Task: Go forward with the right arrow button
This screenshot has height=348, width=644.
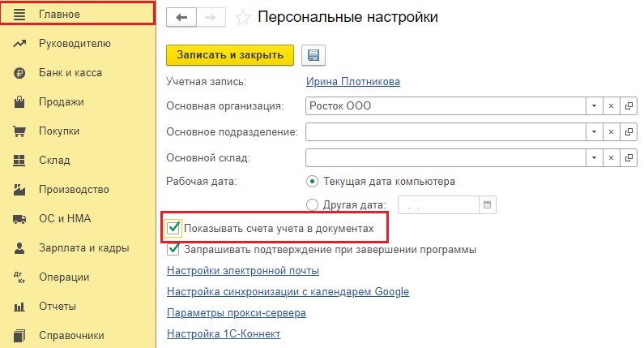Action: (211, 17)
